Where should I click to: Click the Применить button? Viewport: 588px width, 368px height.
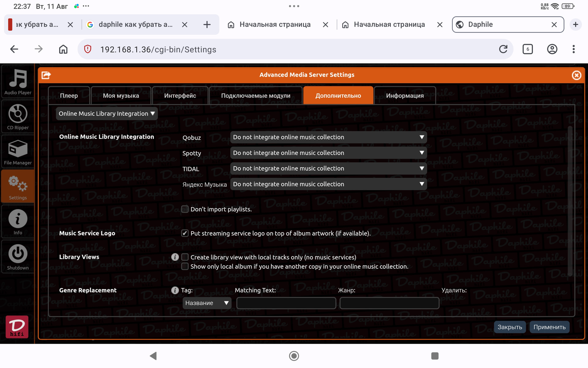[x=549, y=327]
